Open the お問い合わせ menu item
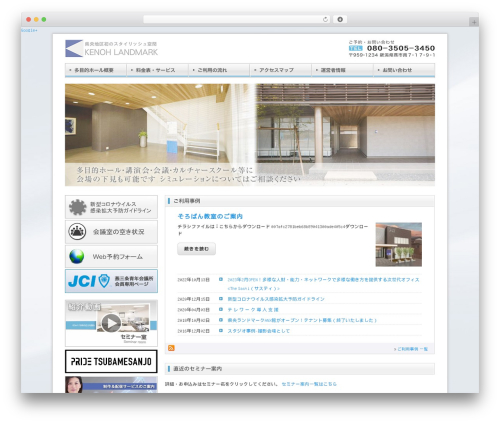The image size is (500, 423). [x=404, y=70]
